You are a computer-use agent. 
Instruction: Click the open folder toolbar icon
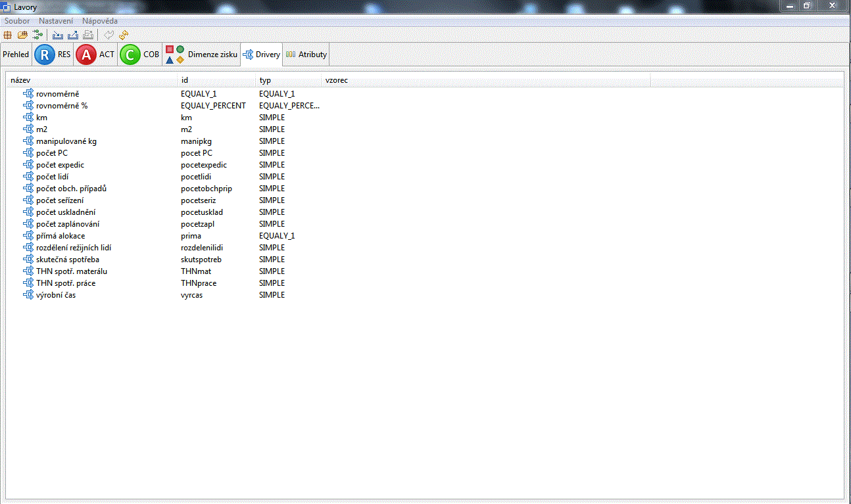click(x=22, y=34)
